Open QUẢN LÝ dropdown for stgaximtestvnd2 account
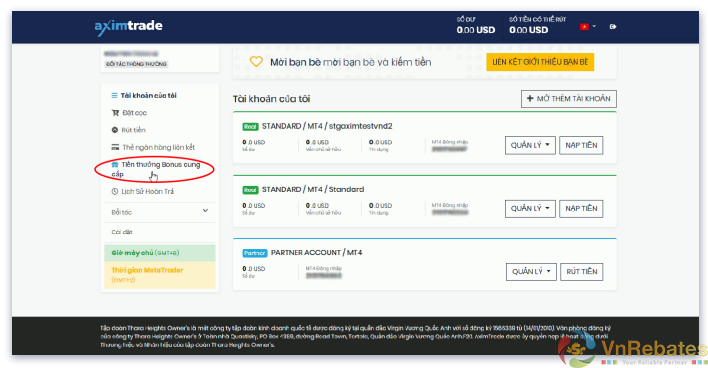Viewport: 708px width, 368px height. (x=530, y=145)
